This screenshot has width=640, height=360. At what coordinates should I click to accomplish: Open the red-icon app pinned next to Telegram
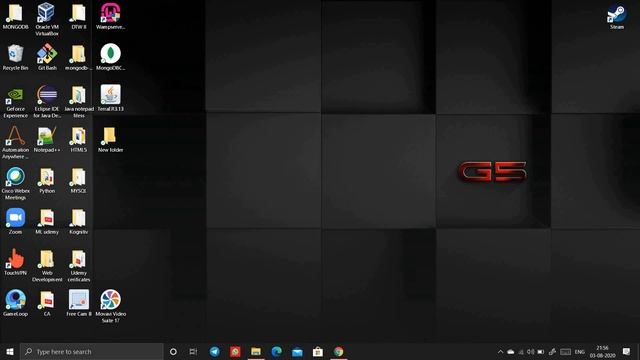[235, 351]
